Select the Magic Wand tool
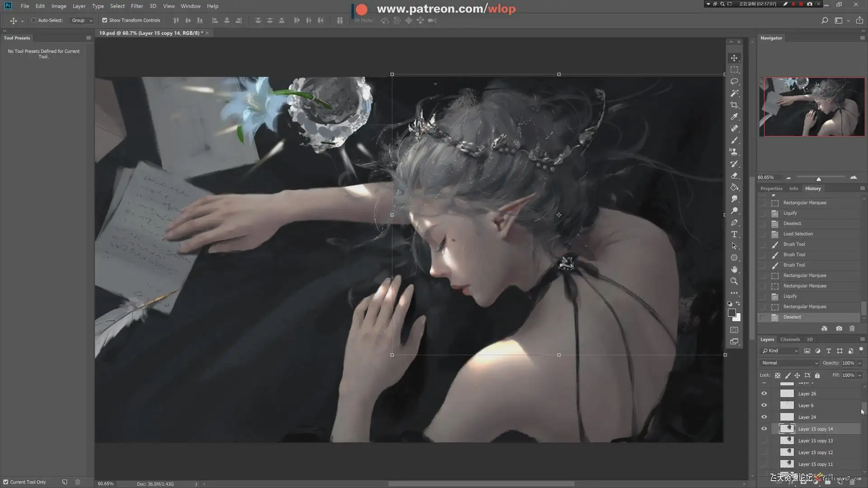Screen dimensions: 868x488 pos(734,93)
